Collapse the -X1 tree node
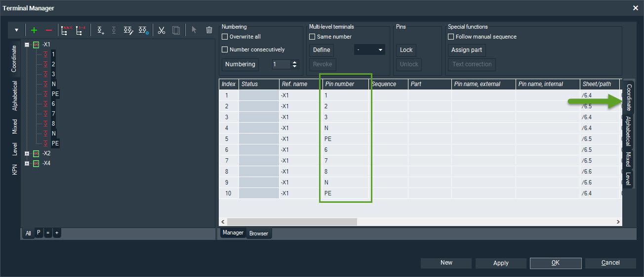The image size is (644, 277). (28, 45)
